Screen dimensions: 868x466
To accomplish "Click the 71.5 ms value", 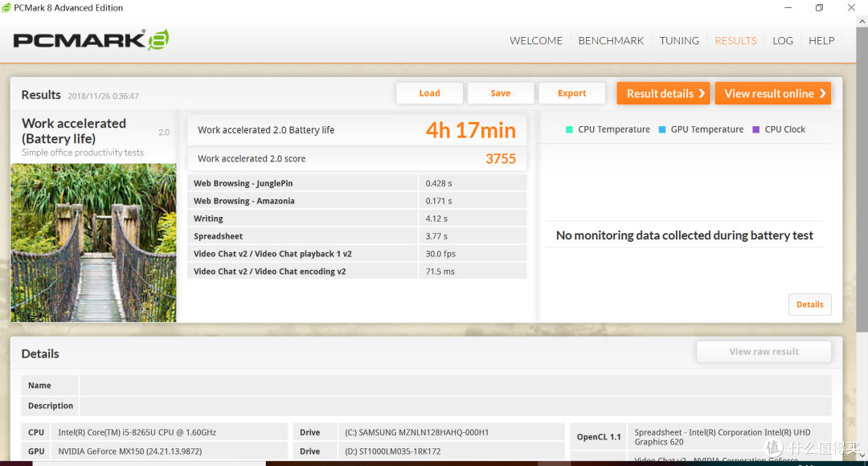I will 440,272.
